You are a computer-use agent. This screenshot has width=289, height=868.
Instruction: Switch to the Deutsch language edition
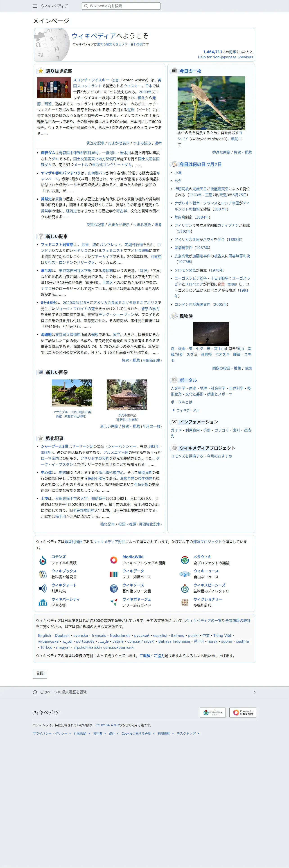[62, 635]
